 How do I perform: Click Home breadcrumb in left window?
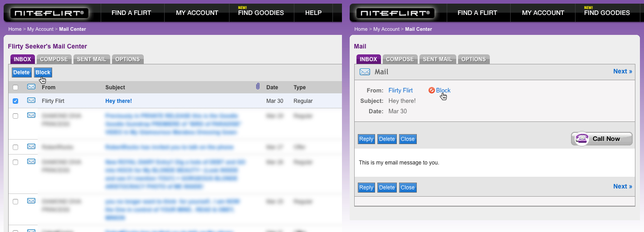tap(15, 29)
